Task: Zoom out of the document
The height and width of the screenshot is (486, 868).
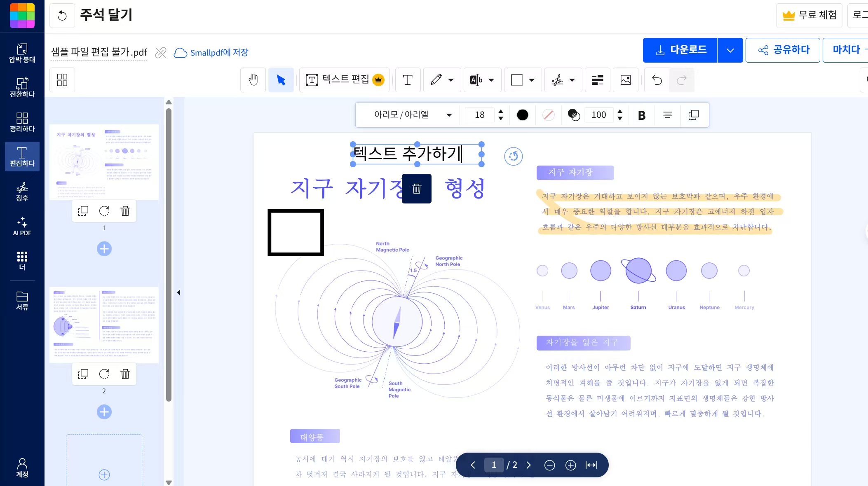Action: click(x=549, y=465)
